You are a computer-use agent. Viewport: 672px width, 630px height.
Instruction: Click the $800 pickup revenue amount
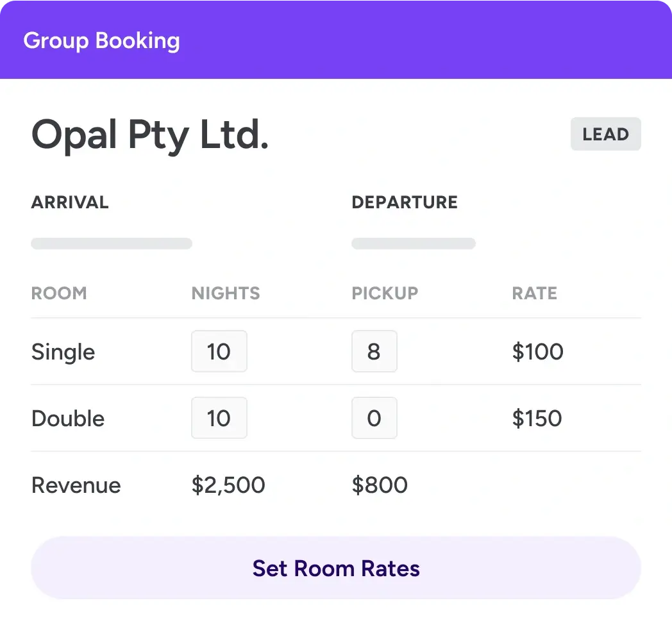pos(380,485)
